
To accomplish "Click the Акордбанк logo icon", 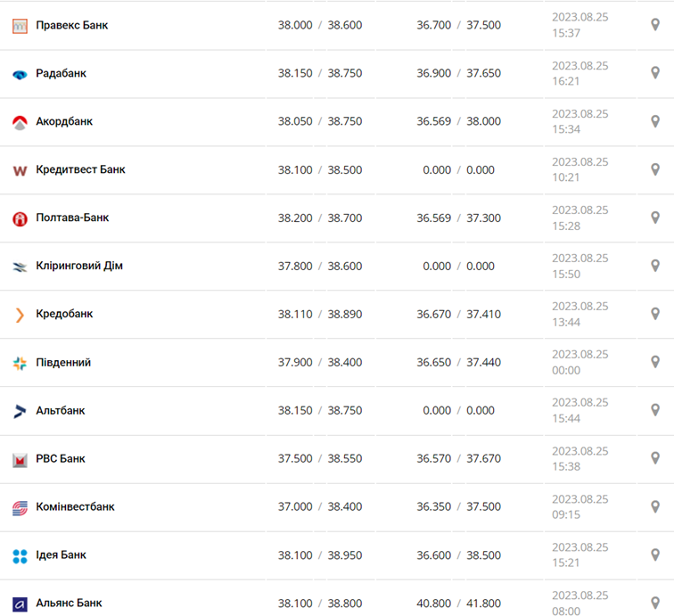I will pyautogui.click(x=20, y=122).
